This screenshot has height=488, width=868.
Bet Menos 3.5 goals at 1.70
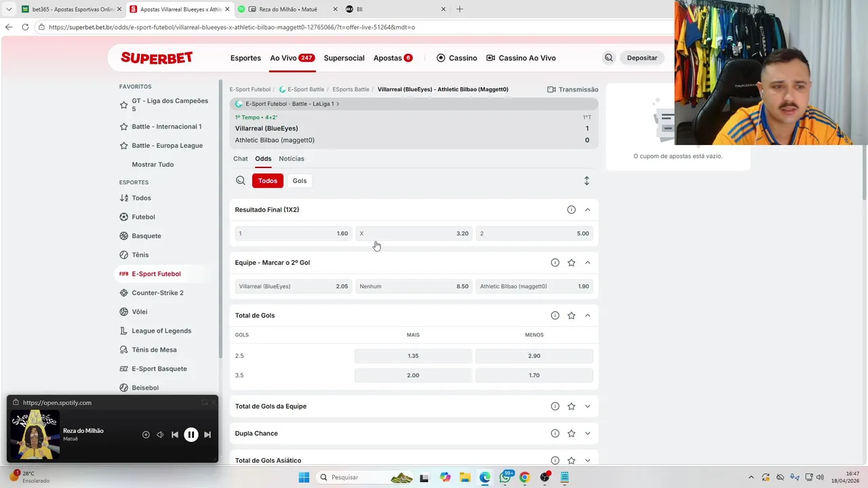[x=534, y=375]
